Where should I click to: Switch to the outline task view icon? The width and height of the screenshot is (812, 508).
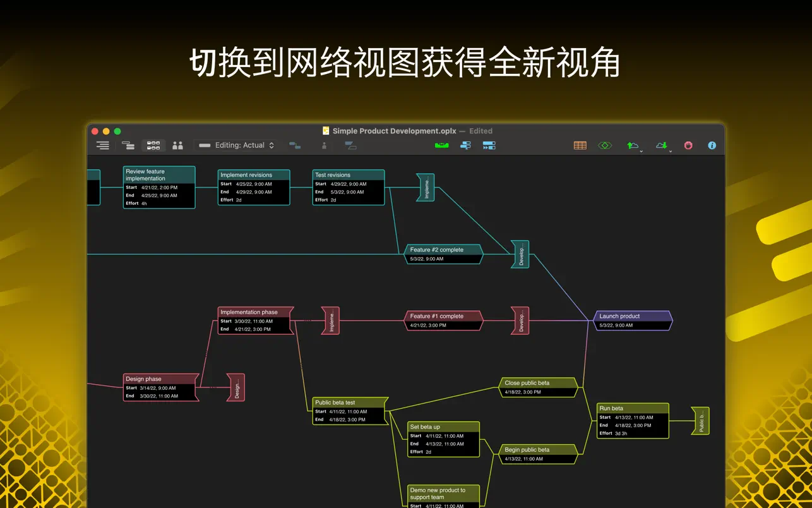tap(103, 145)
